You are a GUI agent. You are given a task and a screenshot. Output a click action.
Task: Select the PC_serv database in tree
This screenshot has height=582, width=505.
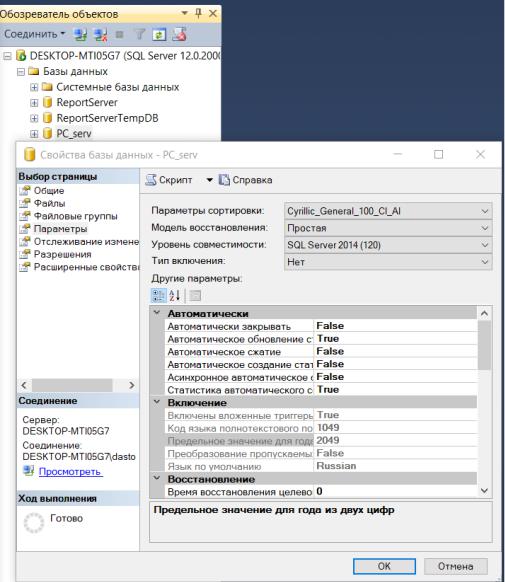(74, 134)
